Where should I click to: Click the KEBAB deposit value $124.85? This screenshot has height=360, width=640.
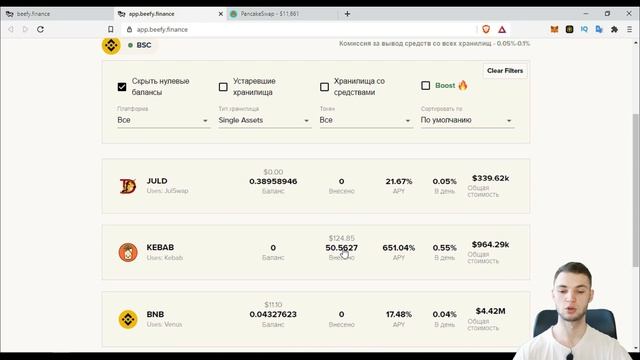click(342, 238)
